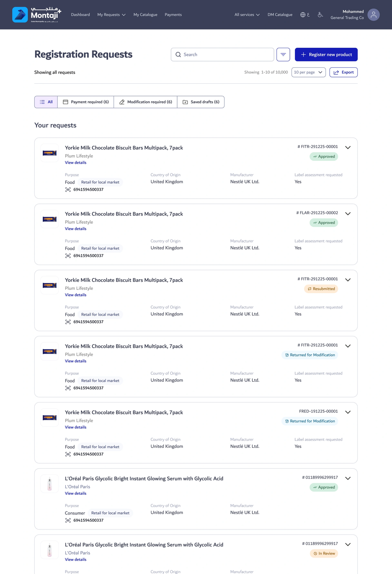This screenshot has height=574, width=392.
Task: Click the Registration Requests heading
Action: 83,54
